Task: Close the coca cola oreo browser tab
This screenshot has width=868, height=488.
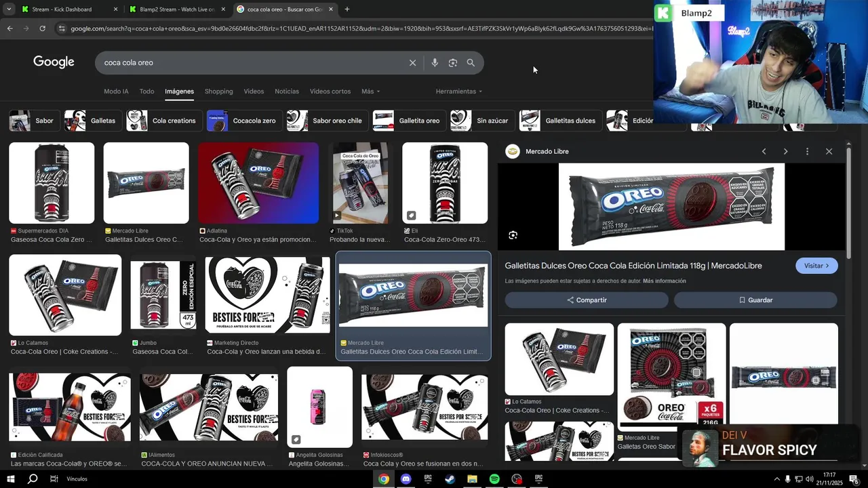Action: [330, 9]
